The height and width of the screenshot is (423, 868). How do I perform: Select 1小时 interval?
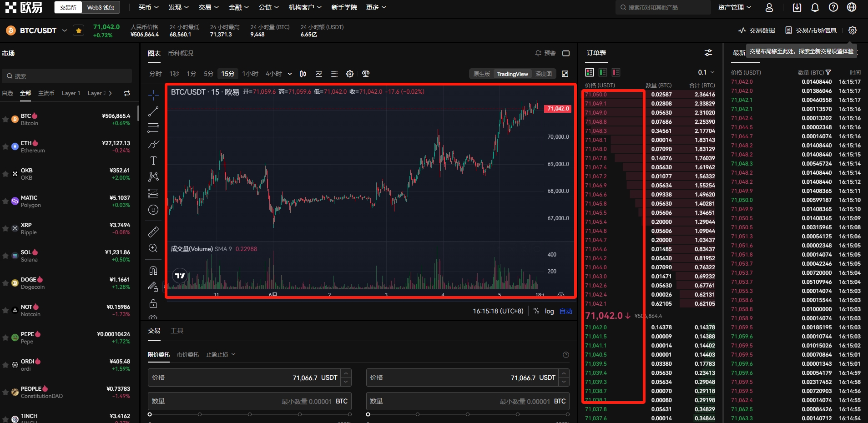click(250, 74)
